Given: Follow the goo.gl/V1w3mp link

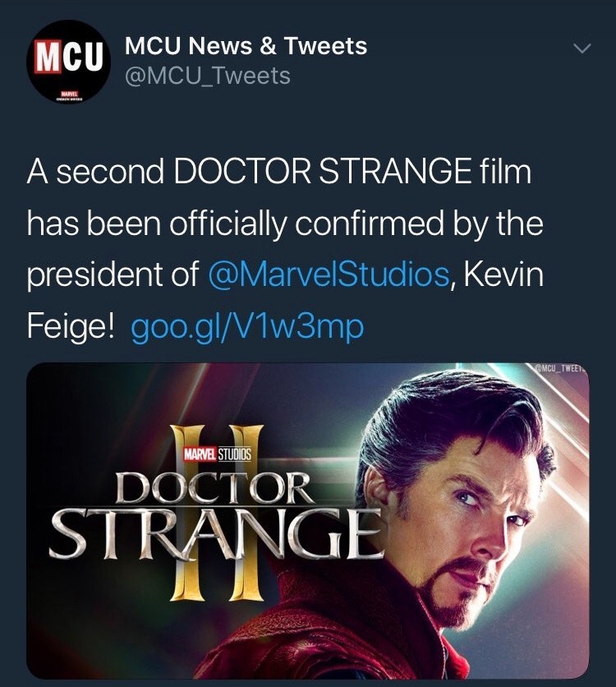Looking at the screenshot, I should click(x=246, y=328).
